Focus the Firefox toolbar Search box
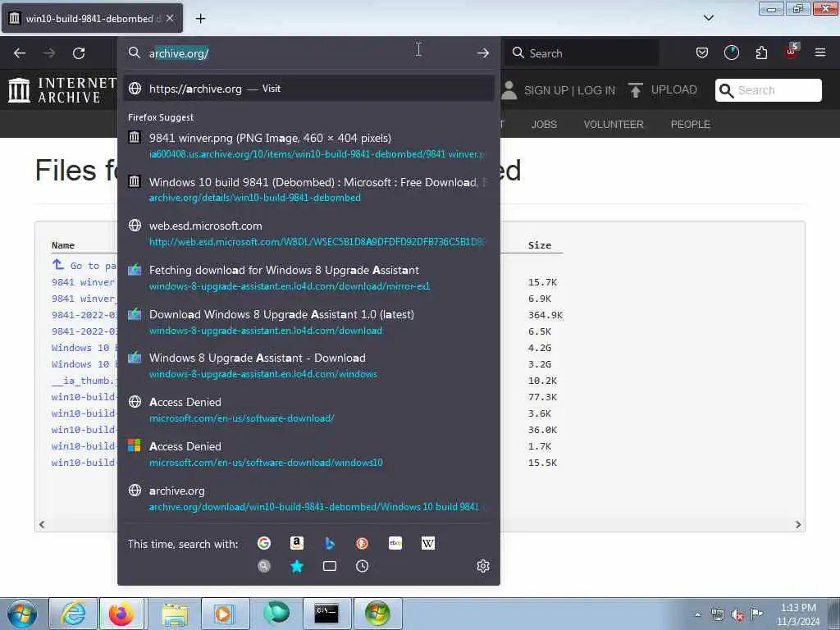The height and width of the screenshot is (630, 840). coord(582,53)
